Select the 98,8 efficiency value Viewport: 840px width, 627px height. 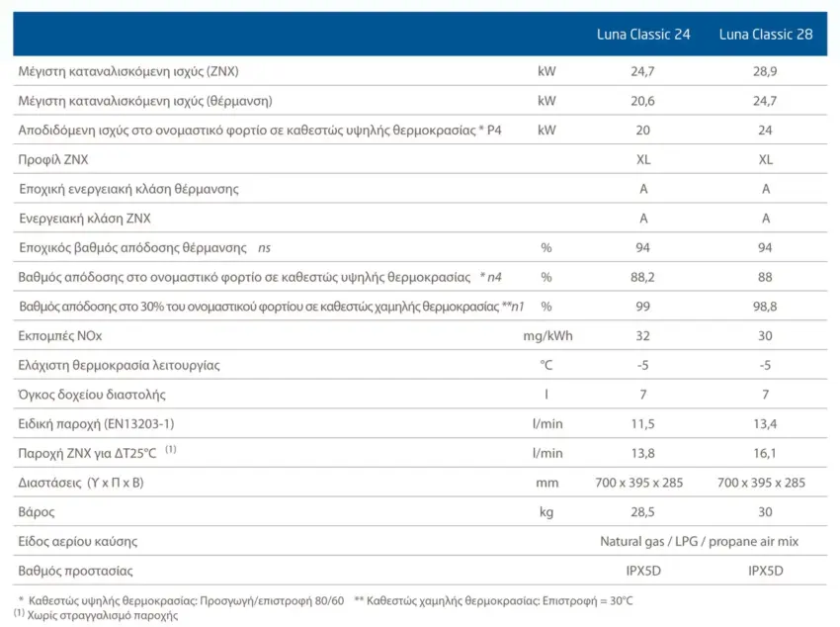[x=765, y=307]
